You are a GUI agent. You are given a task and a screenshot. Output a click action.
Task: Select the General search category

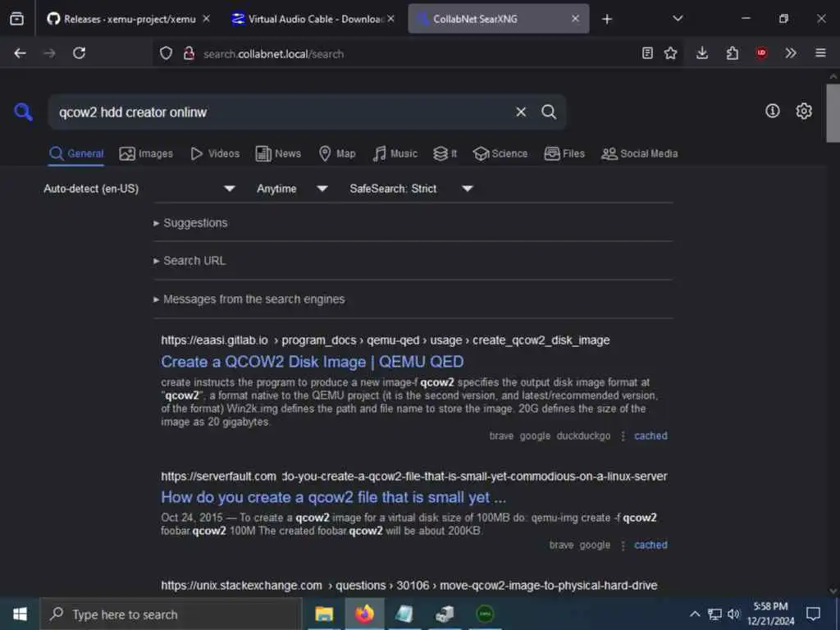click(x=76, y=153)
